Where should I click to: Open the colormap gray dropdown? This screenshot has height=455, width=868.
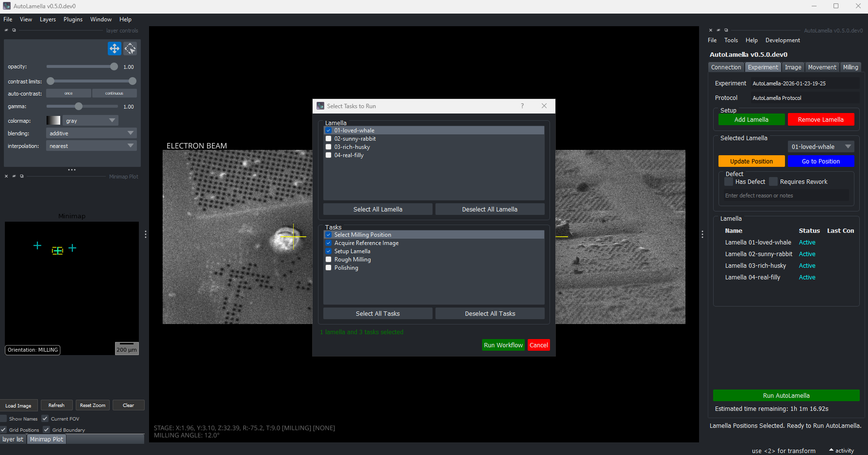90,121
